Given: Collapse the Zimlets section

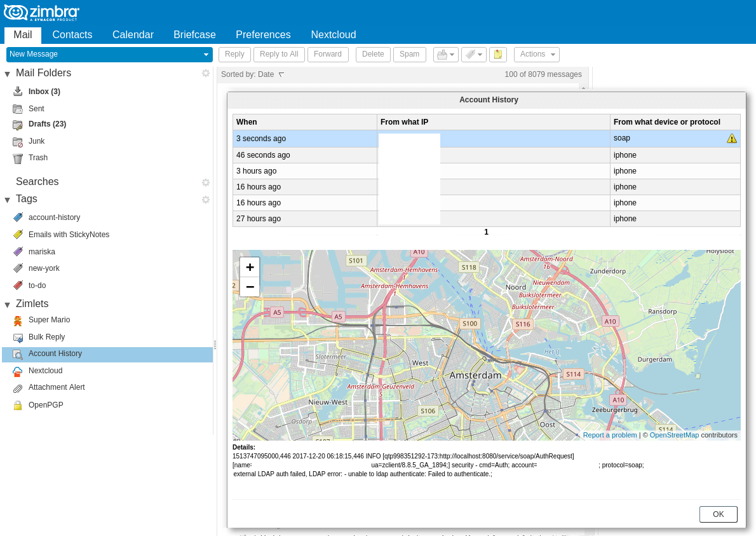Looking at the screenshot, I should pyautogui.click(x=8, y=305).
